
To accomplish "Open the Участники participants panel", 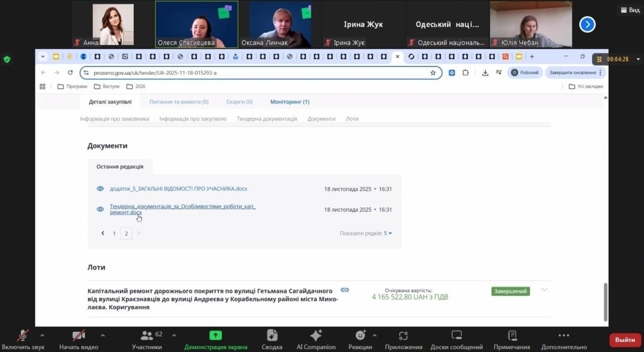I will [147, 336].
